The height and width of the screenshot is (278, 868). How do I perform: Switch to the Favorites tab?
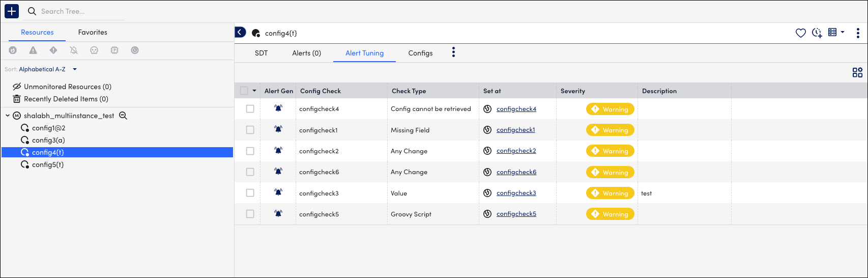(x=93, y=32)
